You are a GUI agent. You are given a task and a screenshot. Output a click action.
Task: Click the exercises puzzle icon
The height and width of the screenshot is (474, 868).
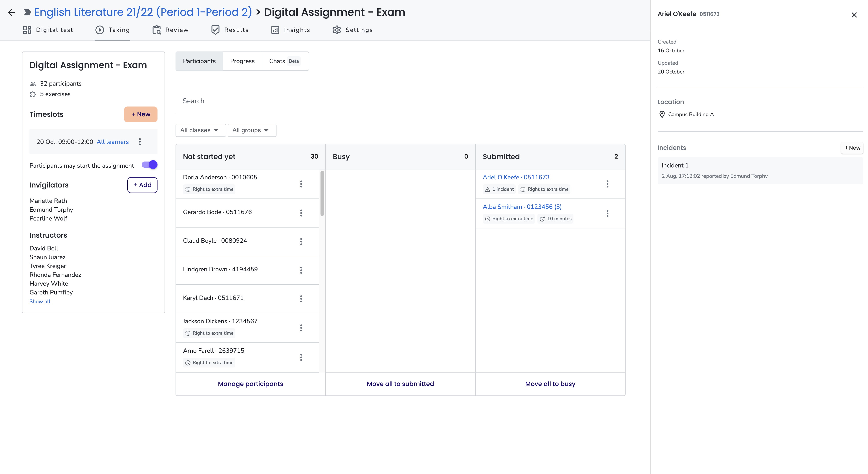(33, 94)
